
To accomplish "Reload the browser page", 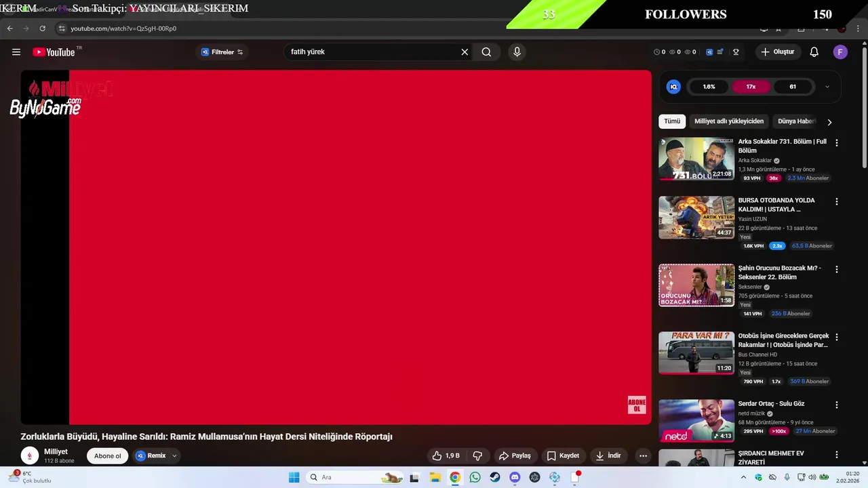I will click(42, 28).
